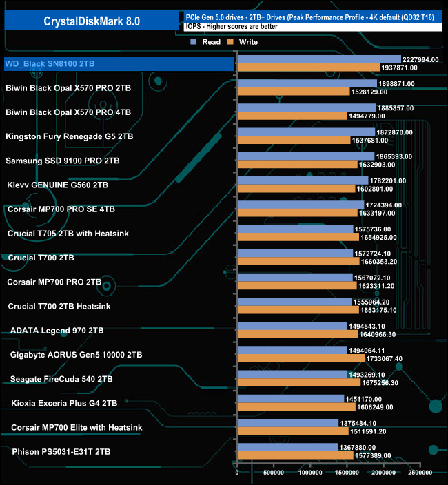Click the value 1451170.00
Image resolution: width=448 pixels, height=485 pixels.
tap(363, 399)
